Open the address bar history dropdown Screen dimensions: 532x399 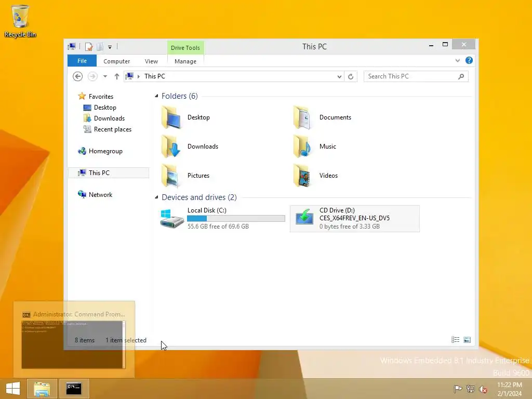[339, 77]
